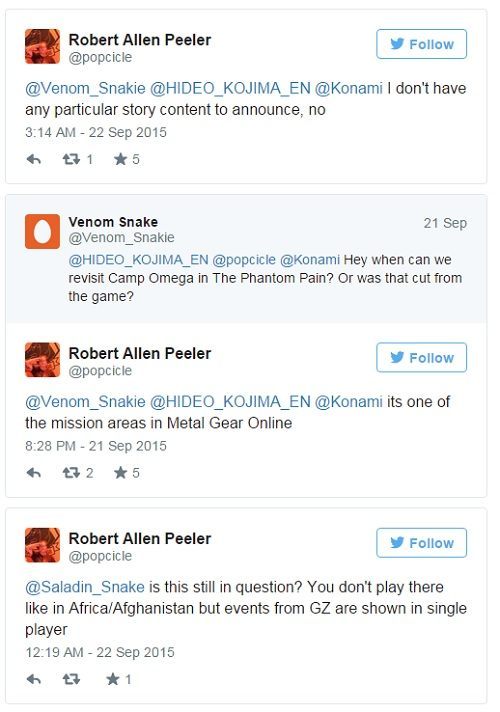Star the 8:28 PM tweet
Screen dimensions: 500x712
point(120,473)
